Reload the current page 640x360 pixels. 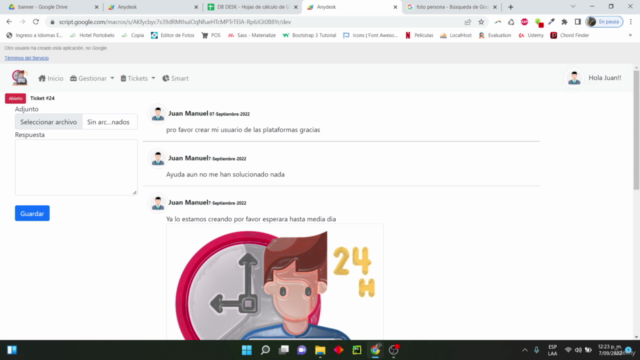pyautogui.click(x=36, y=22)
